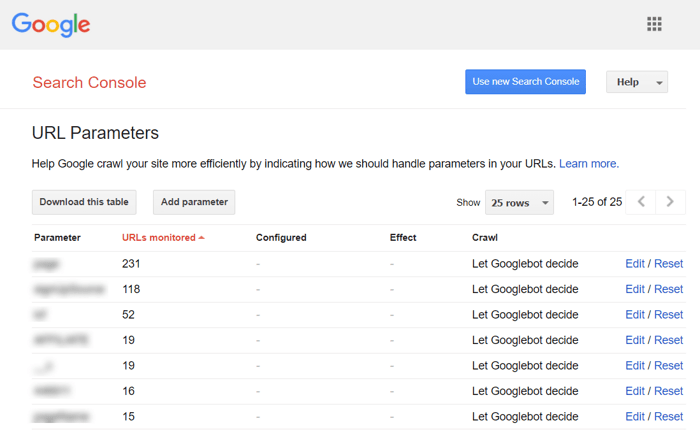Image resolution: width=700 pixels, height=430 pixels.
Task: Click Download this table button
Action: pos(84,202)
